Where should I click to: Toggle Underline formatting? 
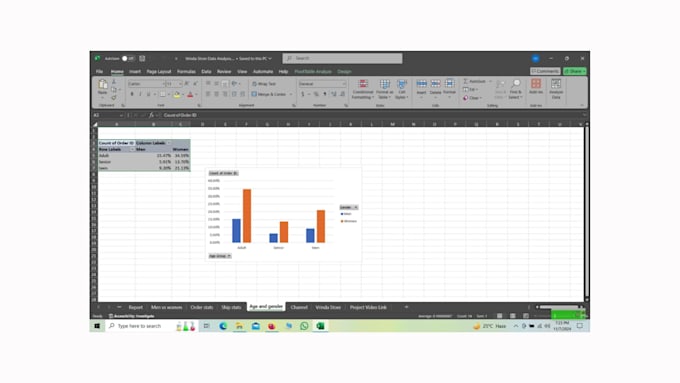point(148,95)
